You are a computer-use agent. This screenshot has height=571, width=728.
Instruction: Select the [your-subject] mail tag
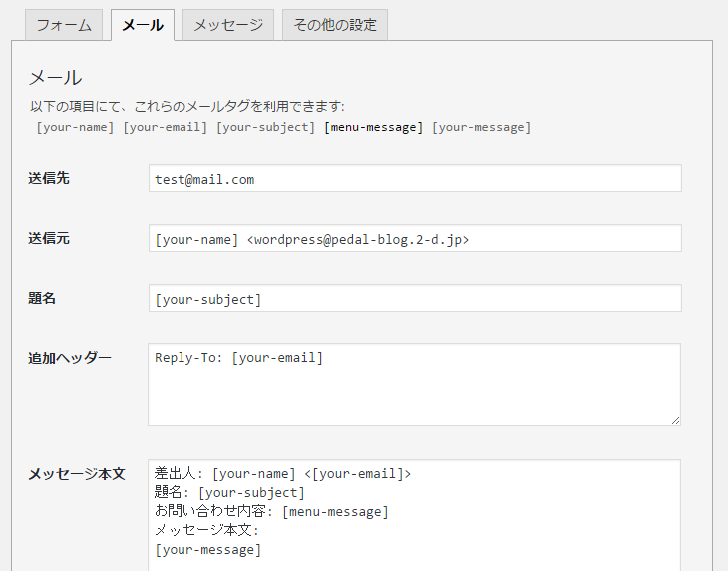[x=265, y=127]
